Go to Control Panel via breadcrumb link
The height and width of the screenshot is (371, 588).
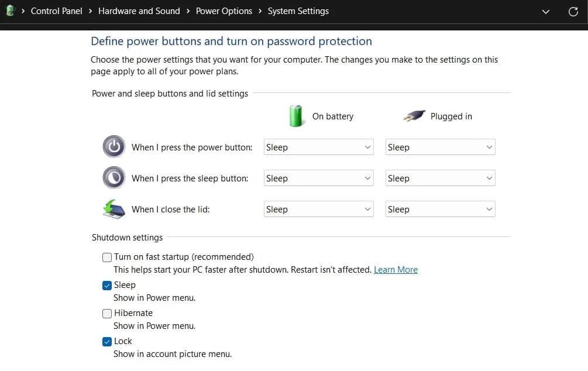point(56,11)
